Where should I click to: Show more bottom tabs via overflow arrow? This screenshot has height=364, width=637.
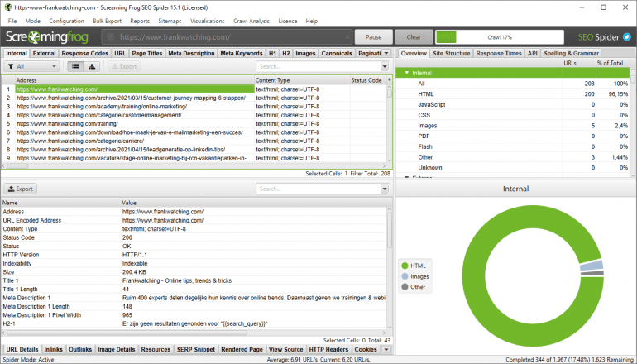click(386, 349)
